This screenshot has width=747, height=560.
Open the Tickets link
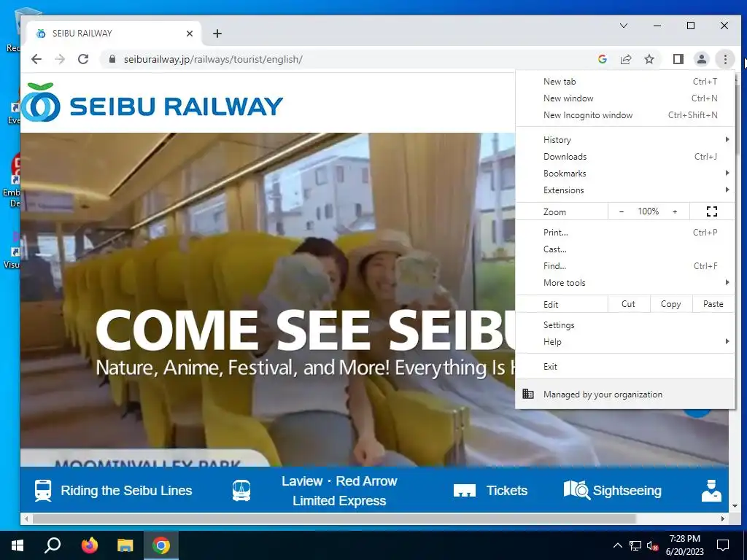tap(507, 491)
